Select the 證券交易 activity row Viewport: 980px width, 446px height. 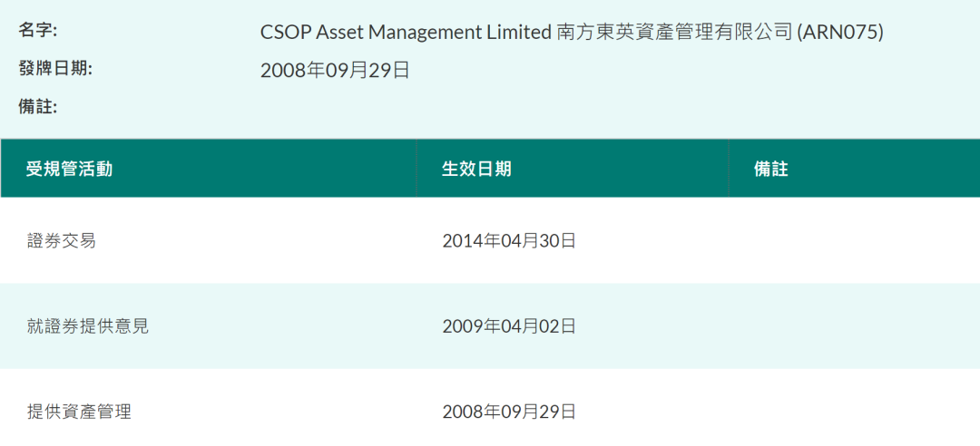pyautogui.click(x=62, y=240)
